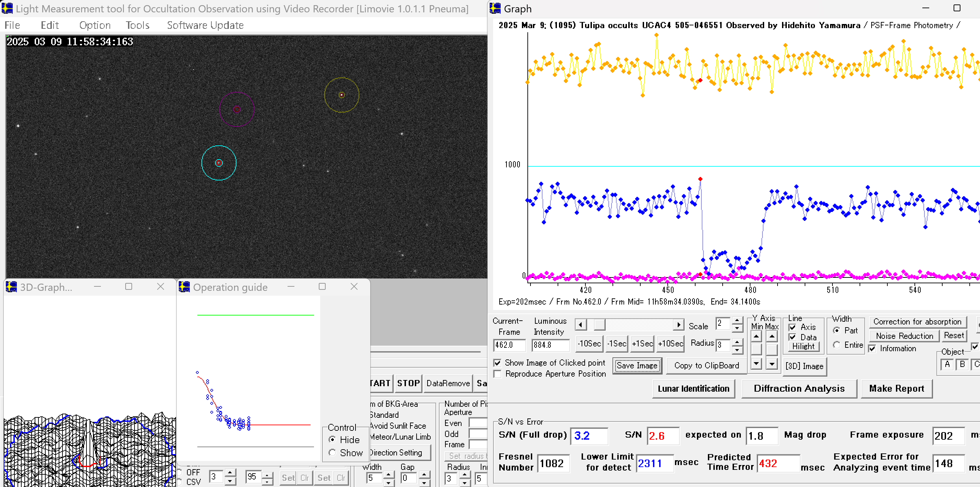Viewport: 980px width, 487px height.
Task: Click the 3D-Graph window icon
Action: tap(11, 287)
